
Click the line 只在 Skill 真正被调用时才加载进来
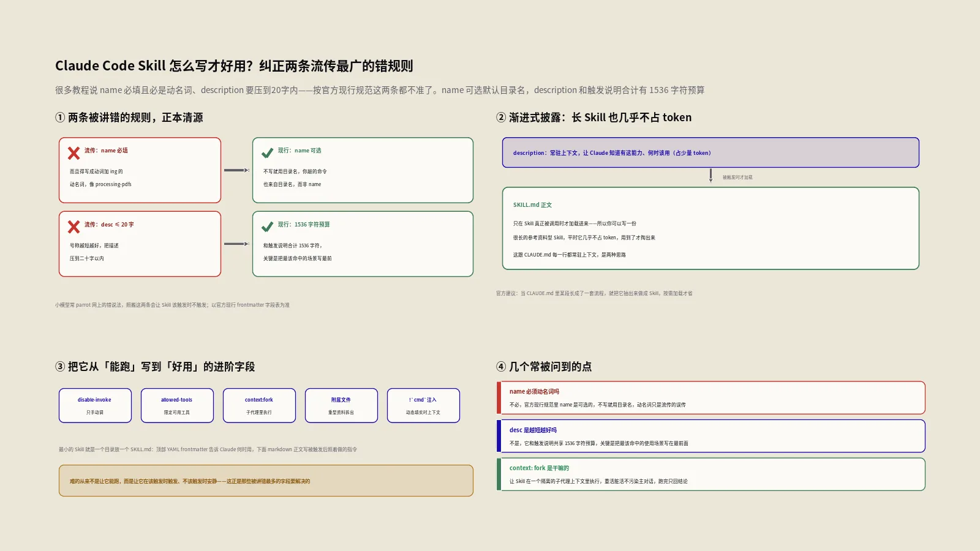(575, 223)
